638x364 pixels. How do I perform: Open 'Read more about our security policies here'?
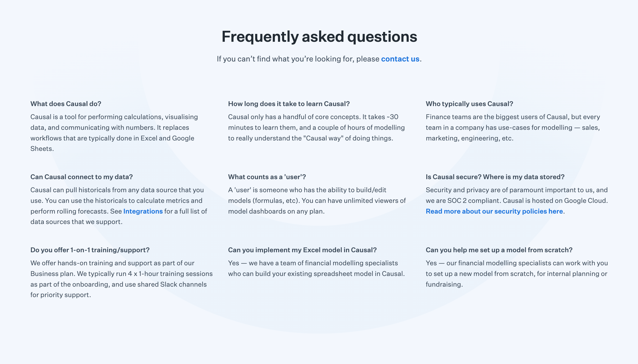coord(494,211)
